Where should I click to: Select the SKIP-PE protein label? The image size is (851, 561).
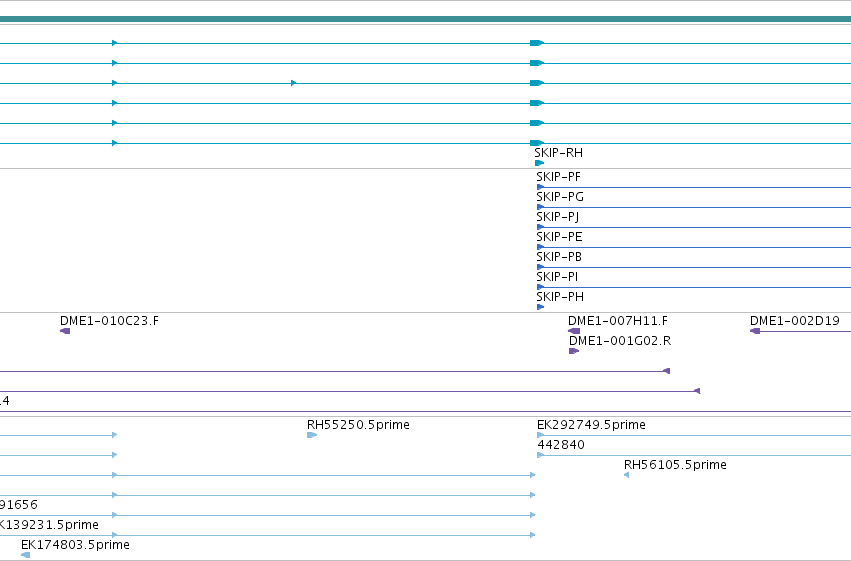[559, 237]
